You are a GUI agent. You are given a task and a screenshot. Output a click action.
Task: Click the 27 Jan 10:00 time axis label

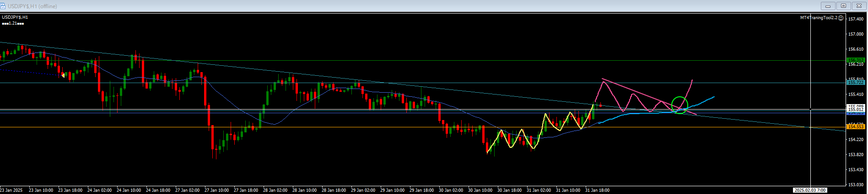point(216,190)
